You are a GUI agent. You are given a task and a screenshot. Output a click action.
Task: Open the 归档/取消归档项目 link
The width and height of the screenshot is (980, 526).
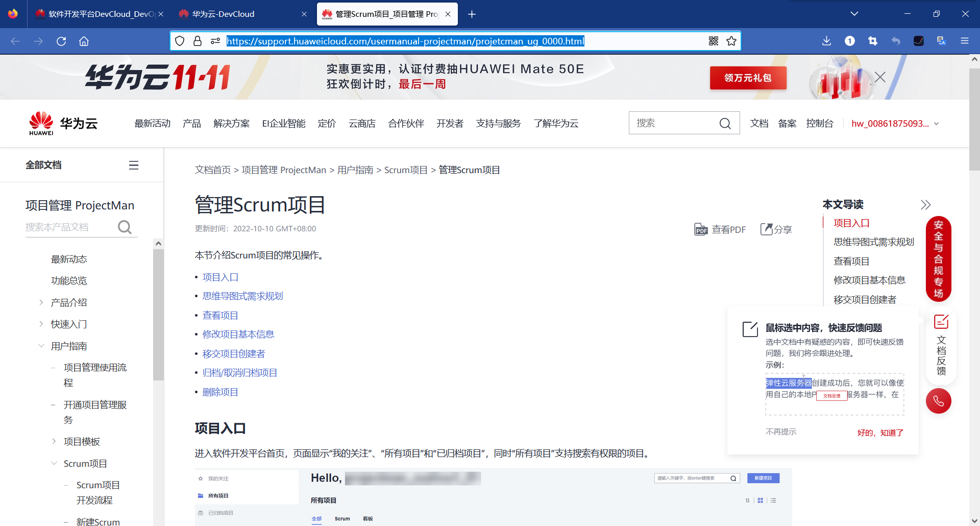point(239,372)
